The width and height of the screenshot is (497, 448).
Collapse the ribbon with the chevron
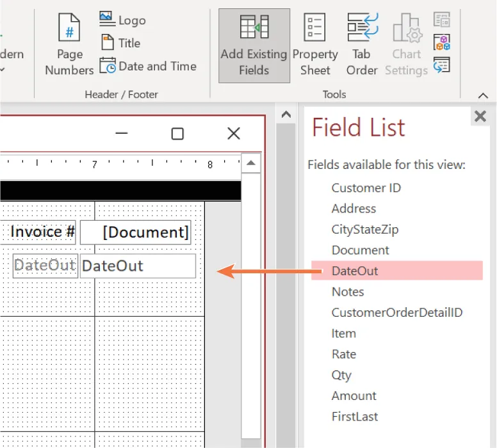tap(484, 95)
